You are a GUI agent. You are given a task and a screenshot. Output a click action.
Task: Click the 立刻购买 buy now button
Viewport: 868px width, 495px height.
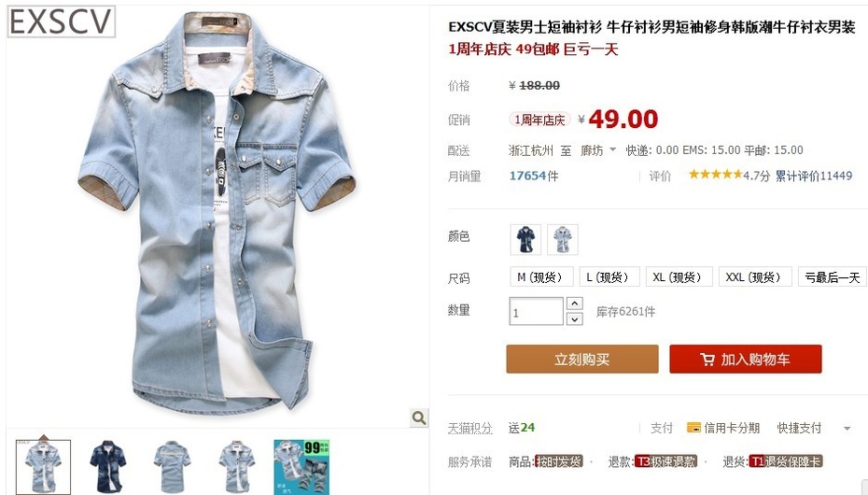point(582,360)
